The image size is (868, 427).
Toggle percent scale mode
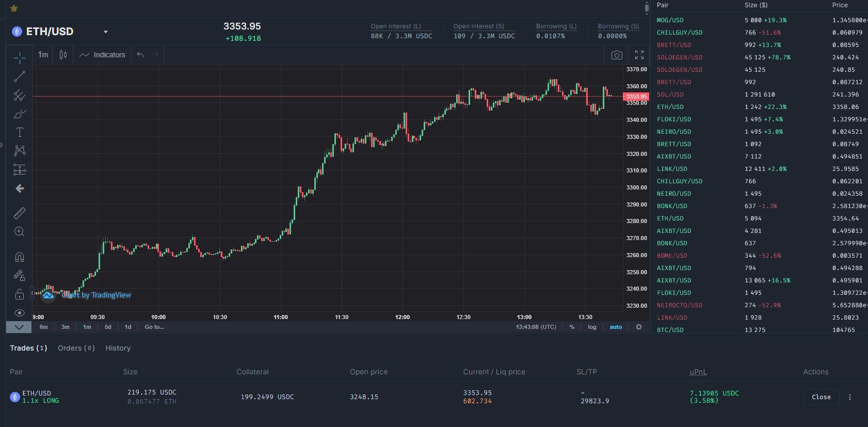click(572, 327)
